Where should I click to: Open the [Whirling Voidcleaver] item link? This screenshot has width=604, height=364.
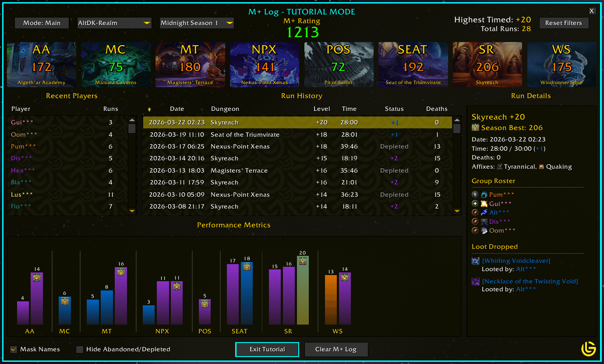(516, 261)
